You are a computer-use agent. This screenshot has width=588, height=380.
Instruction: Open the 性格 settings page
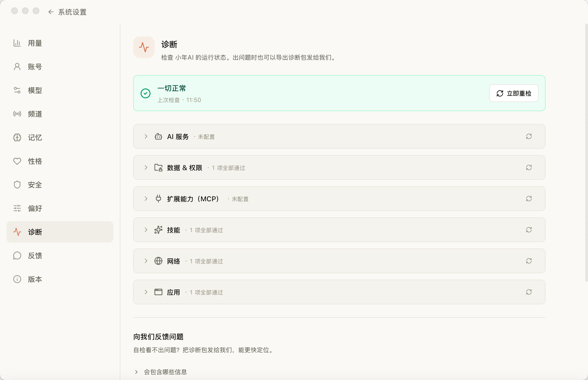[x=60, y=161]
